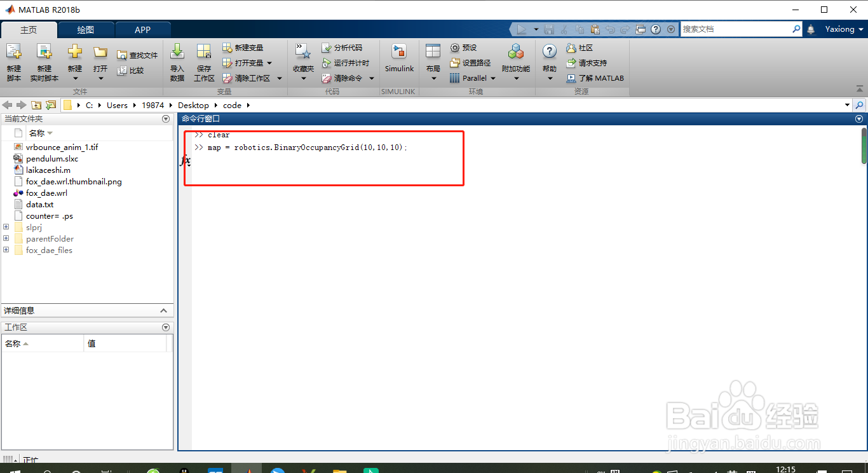Click the 查找文件 (Find Files) icon

click(x=122, y=55)
